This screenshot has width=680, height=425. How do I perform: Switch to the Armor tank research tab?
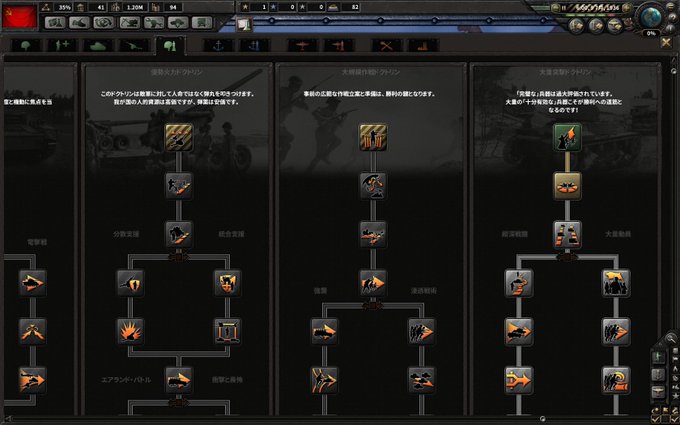[x=98, y=46]
